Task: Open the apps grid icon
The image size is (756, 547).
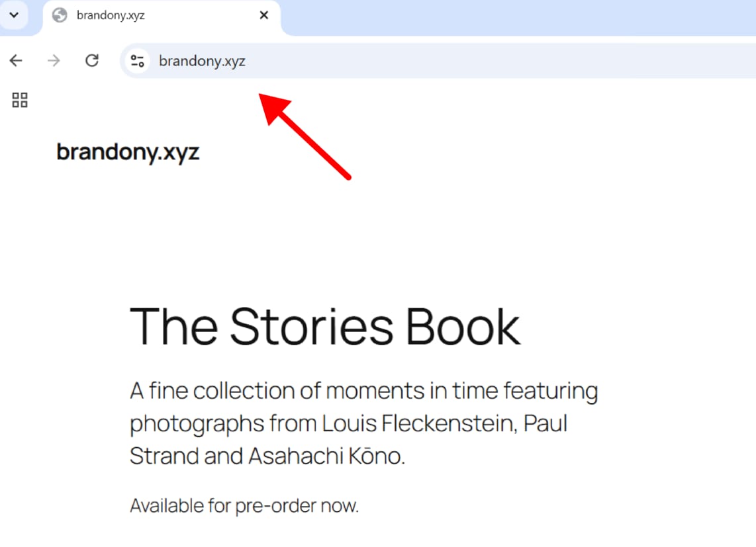Action: (x=20, y=101)
